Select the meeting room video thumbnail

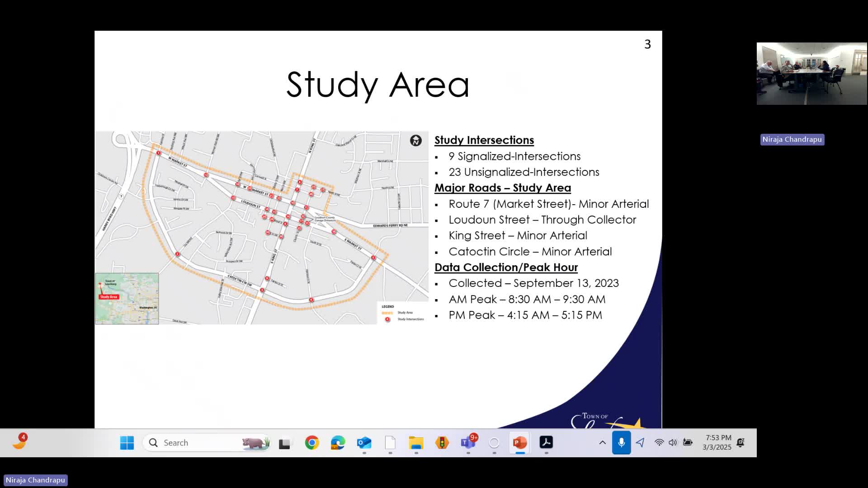click(x=812, y=74)
